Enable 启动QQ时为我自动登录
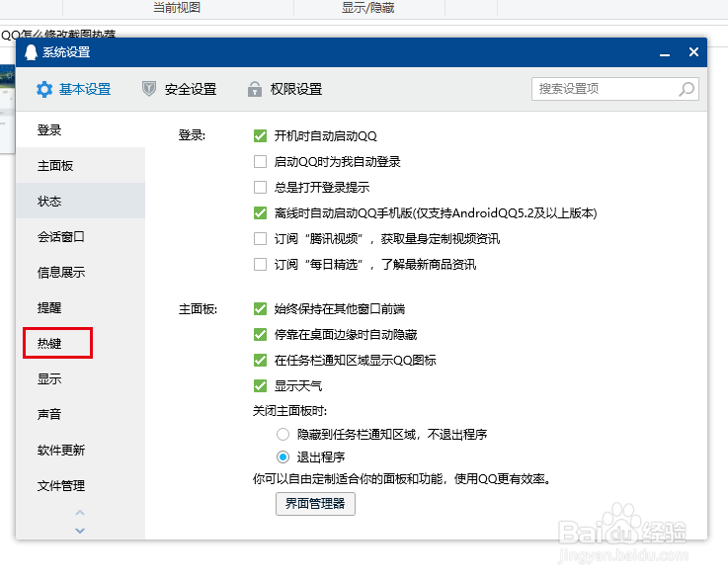This screenshot has height=581, width=728. click(x=260, y=162)
